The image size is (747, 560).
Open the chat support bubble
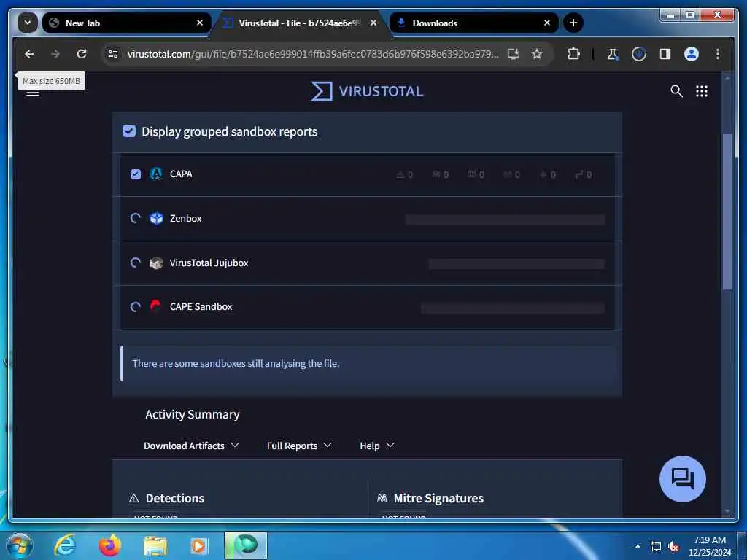click(x=682, y=478)
